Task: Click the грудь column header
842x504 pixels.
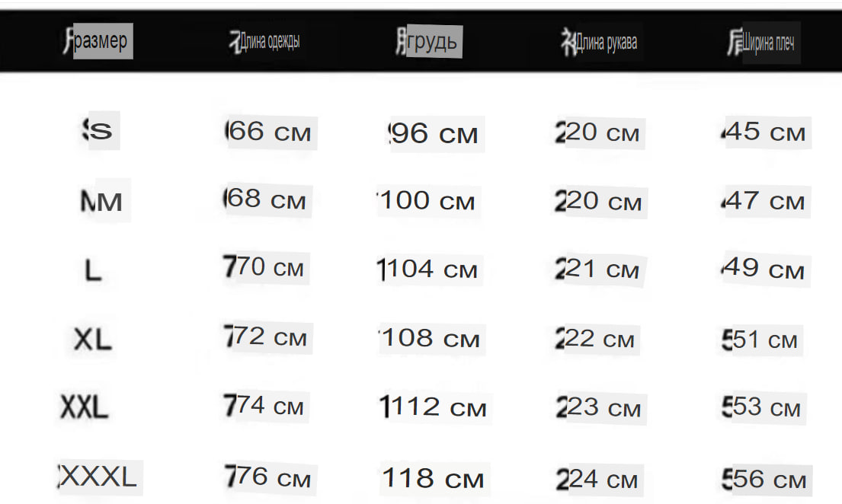Action: (x=428, y=42)
